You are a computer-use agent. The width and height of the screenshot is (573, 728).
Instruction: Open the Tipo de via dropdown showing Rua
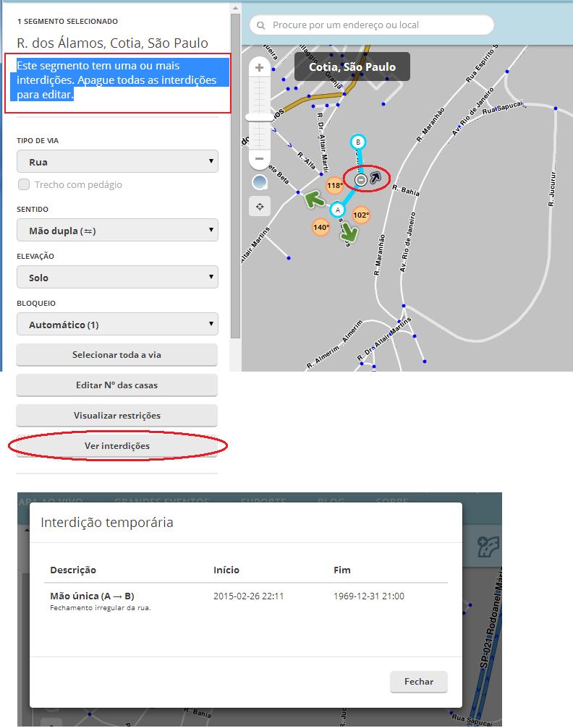tap(117, 161)
